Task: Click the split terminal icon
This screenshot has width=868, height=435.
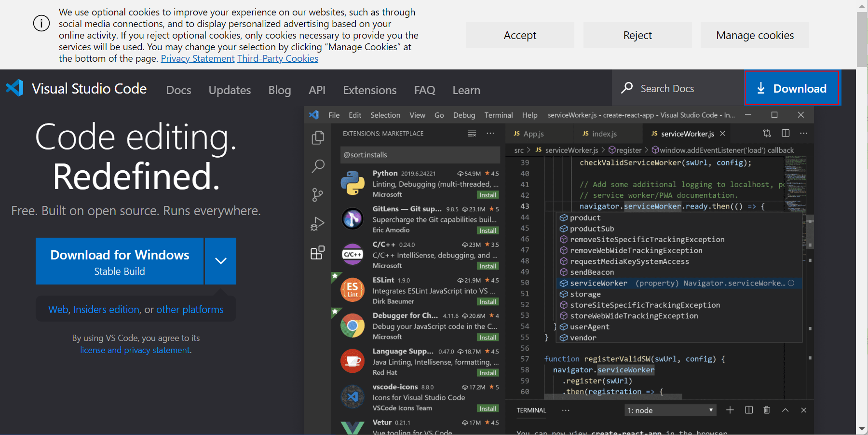Action: point(749,410)
